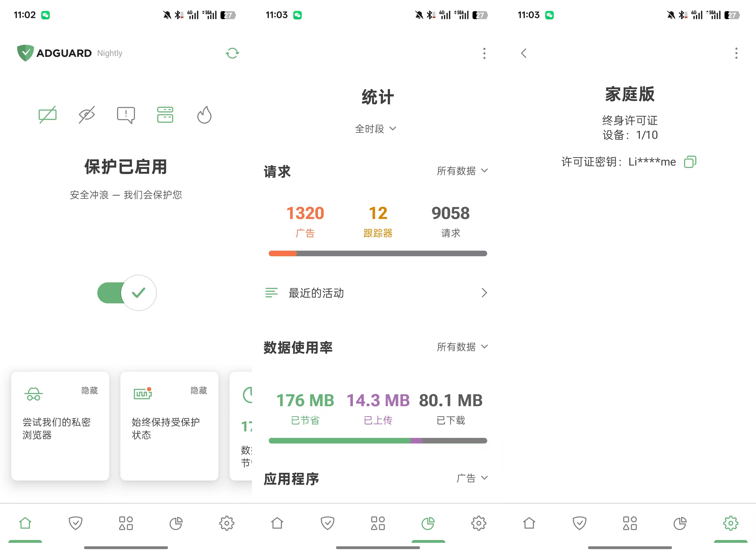Toggle the main protection switch off

[127, 293]
